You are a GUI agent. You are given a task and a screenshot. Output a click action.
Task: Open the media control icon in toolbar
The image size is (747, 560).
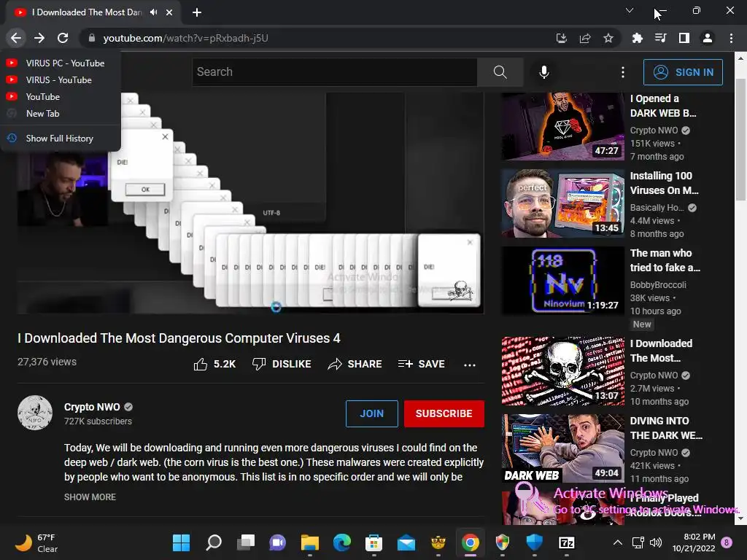[660, 38]
